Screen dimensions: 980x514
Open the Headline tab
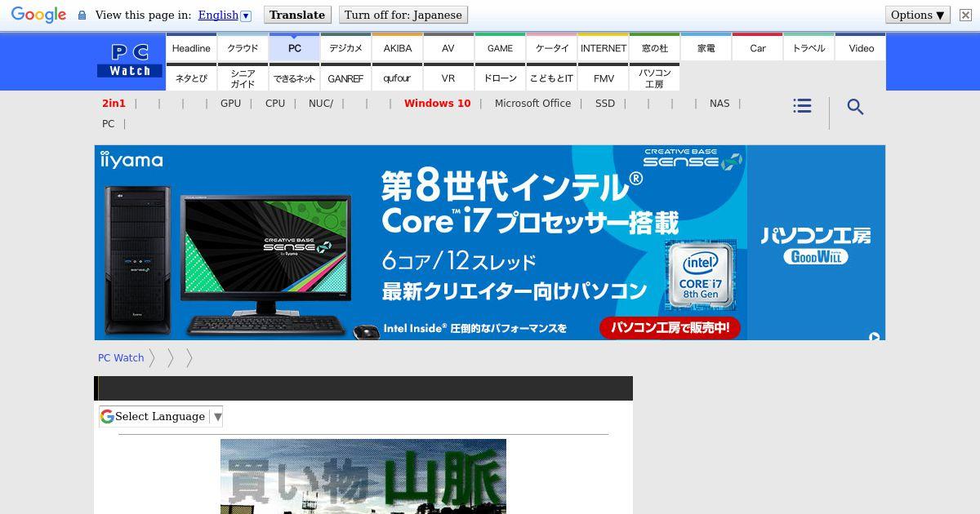pyautogui.click(x=191, y=48)
